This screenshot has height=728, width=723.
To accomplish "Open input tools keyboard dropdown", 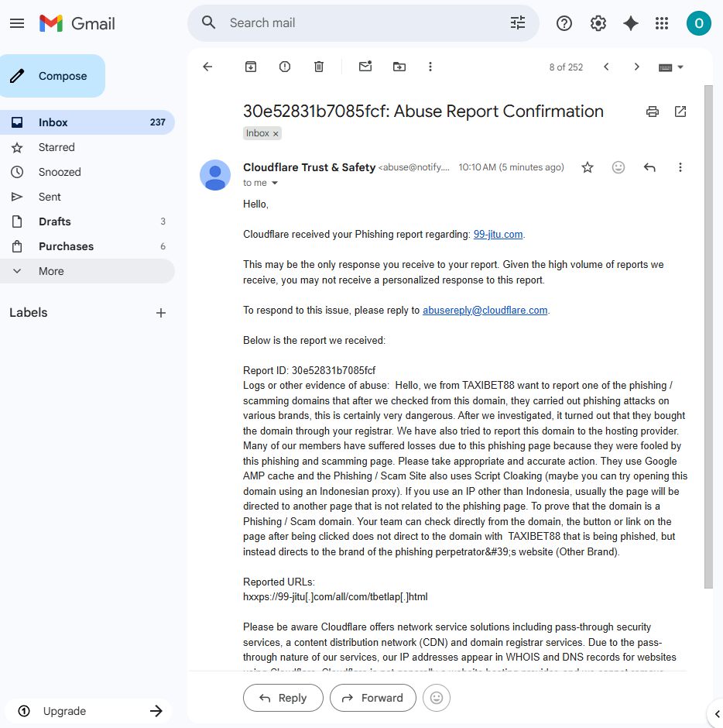I will (x=671, y=67).
